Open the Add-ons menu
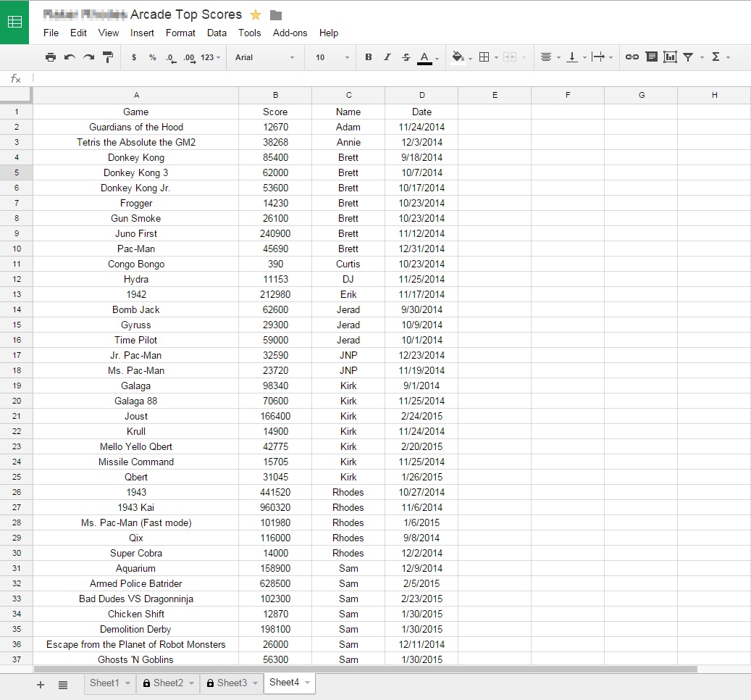This screenshot has height=700, width=751. 290,33
